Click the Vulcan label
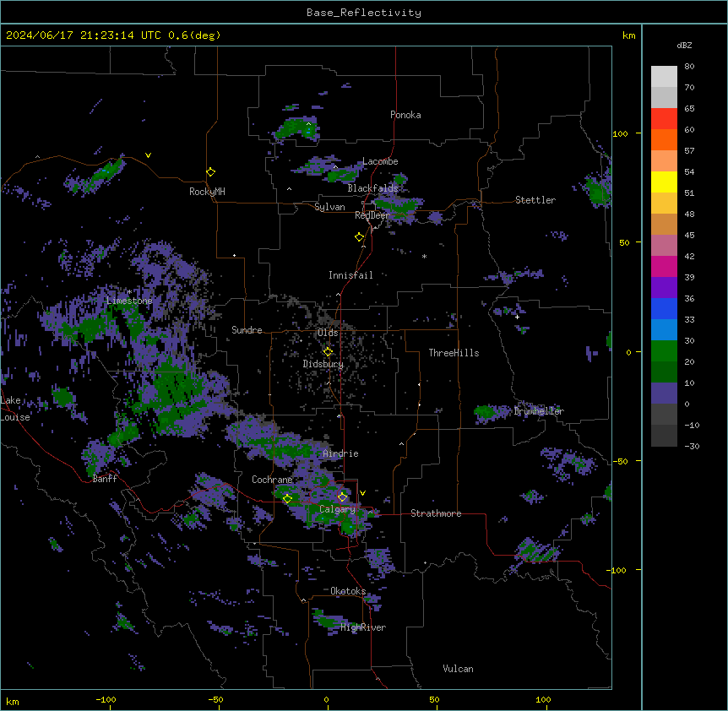728x711 pixels. (x=458, y=669)
